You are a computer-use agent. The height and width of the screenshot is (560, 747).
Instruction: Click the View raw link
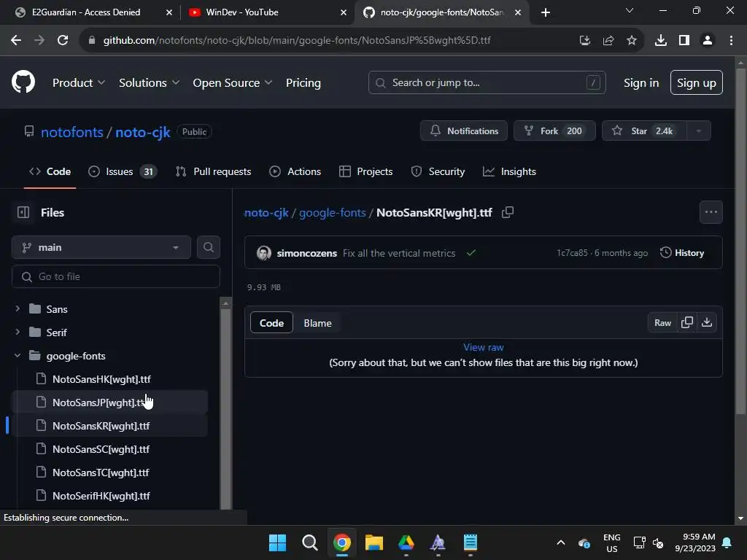484,347
